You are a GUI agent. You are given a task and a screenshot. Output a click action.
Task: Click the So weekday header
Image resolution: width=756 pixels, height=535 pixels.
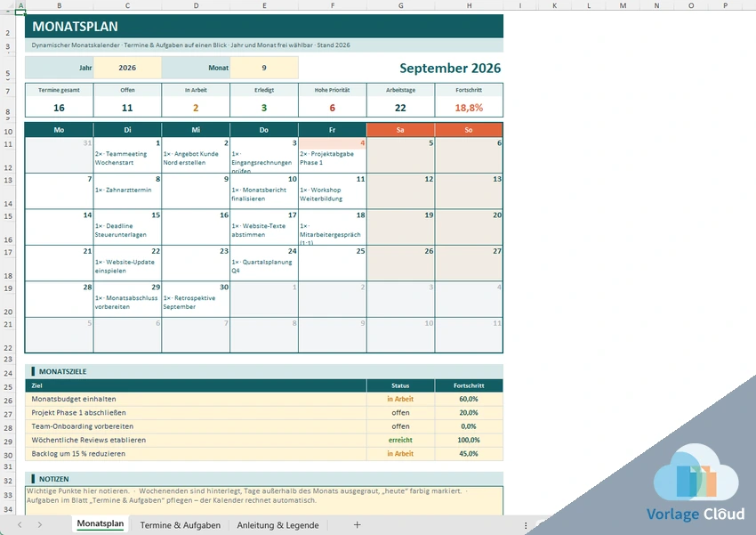point(469,130)
